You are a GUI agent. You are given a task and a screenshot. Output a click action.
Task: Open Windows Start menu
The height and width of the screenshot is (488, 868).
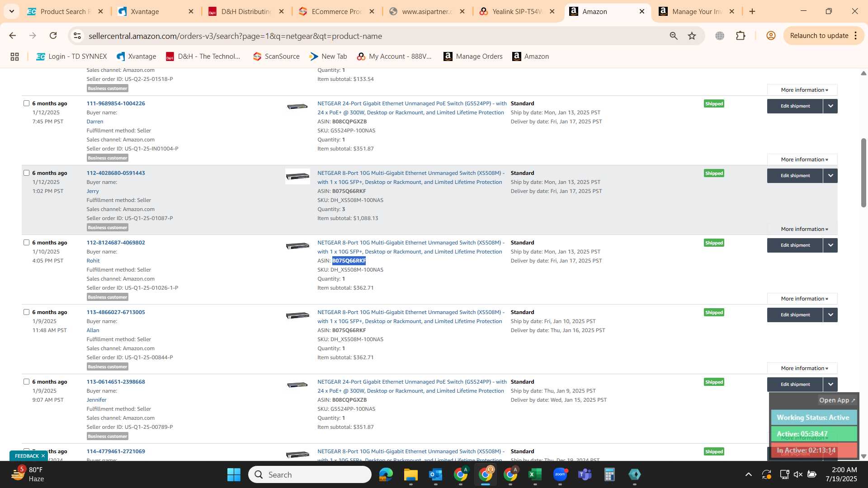234,475
